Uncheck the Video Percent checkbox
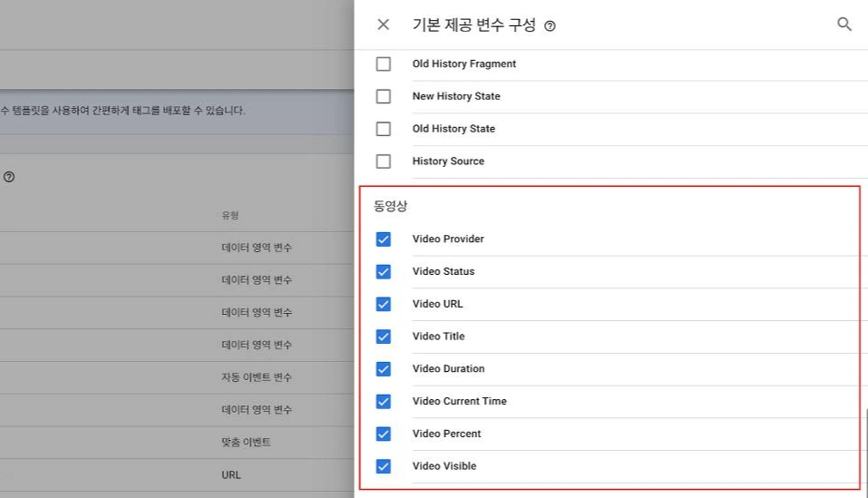The height and width of the screenshot is (498, 868). click(383, 434)
